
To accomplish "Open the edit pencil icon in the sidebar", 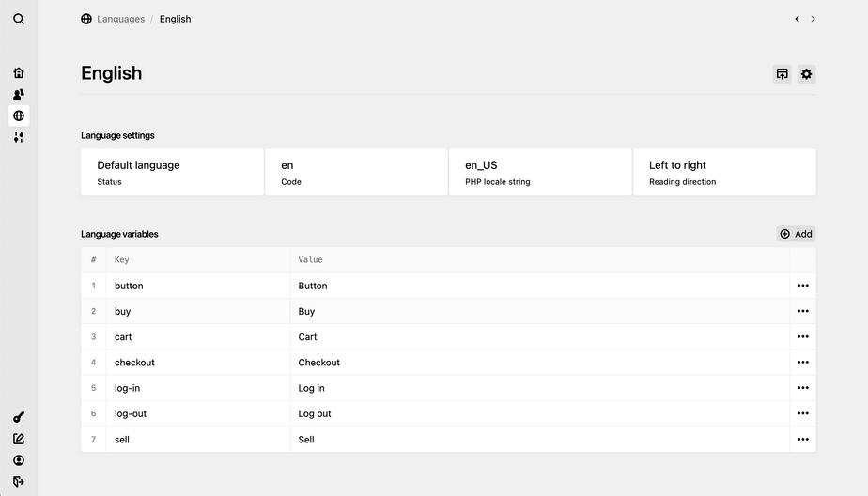I will coord(19,439).
